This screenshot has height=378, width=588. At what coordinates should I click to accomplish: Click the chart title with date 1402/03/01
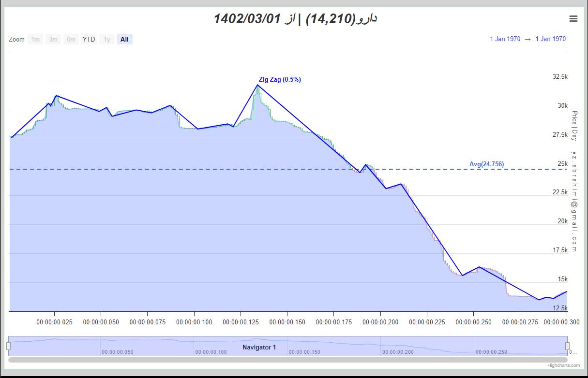(x=295, y=19)
